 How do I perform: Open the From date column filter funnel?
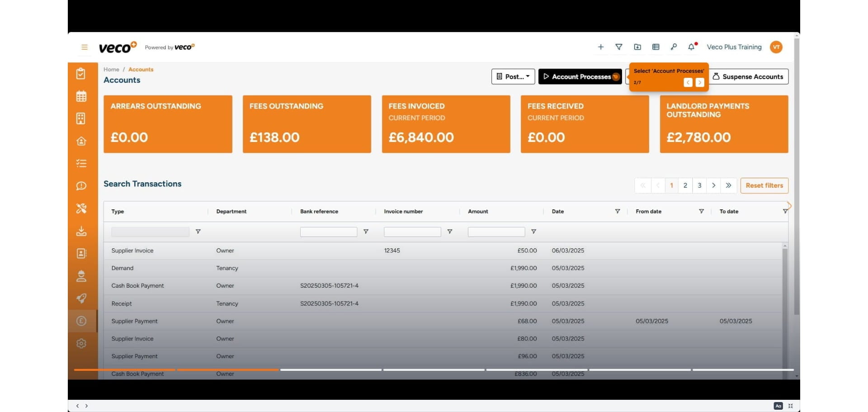pyautogui.click(x=701, y=211)
